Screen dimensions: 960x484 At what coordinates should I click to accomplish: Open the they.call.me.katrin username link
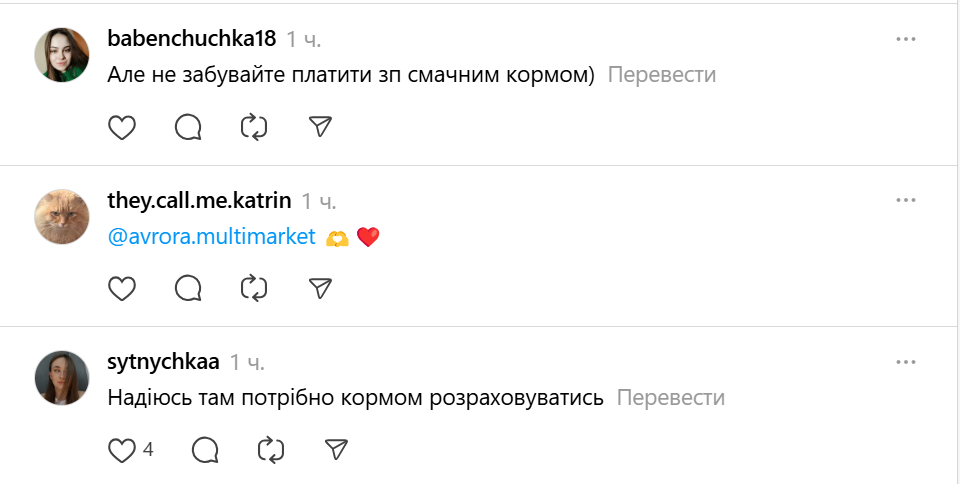pos(199,200)
